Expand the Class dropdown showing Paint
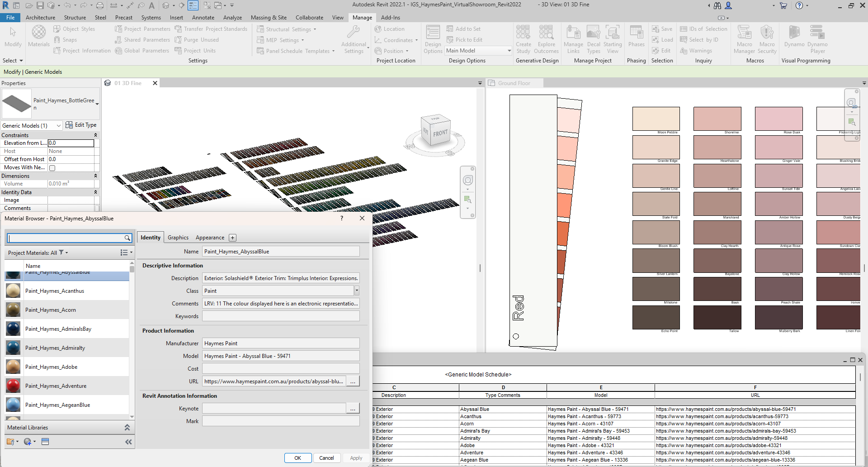This screenshot has height=467, width=868. click(357, 291)
